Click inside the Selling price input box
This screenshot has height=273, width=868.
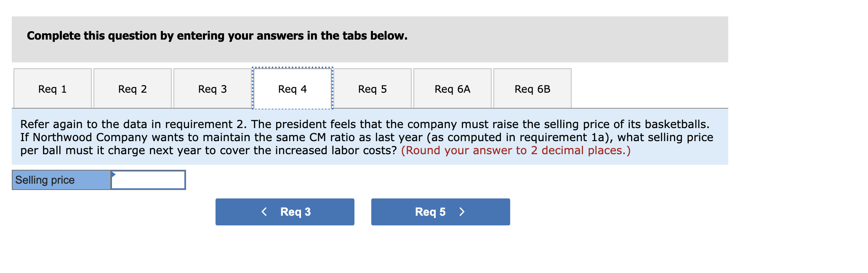(147, 179)
